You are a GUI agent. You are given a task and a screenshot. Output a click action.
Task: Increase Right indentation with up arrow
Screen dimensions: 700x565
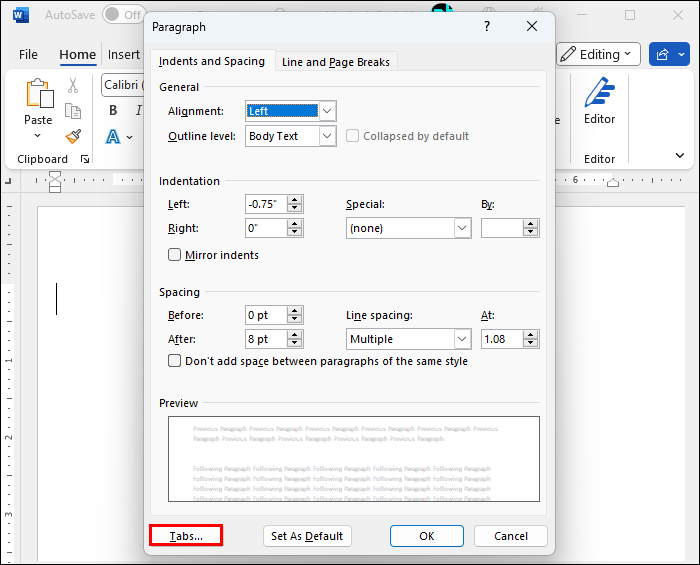click(294, 224)
